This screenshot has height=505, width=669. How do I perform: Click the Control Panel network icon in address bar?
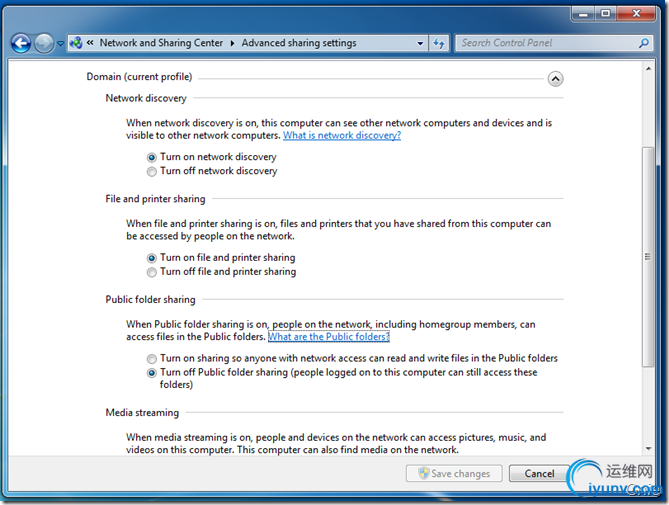pyautogui.click(x=76, y=43)
